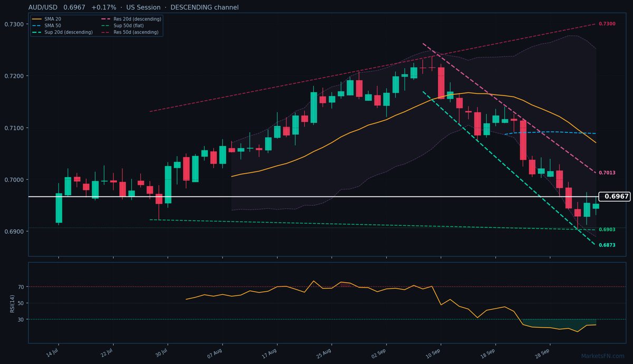
Task: Click the 0.7100 y-axis tick label
Action: pos(14,128)
